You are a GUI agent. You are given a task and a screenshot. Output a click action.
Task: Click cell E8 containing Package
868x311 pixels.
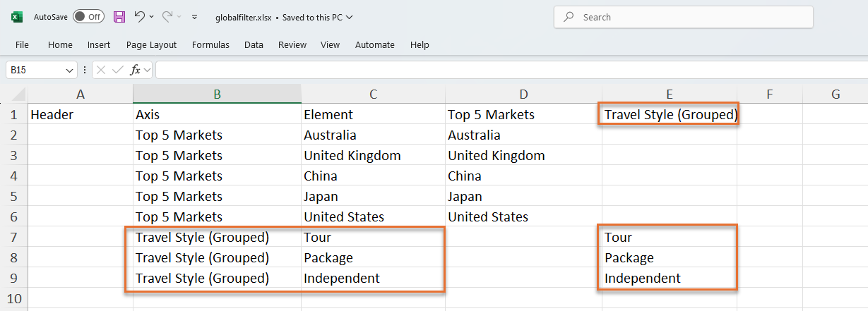669,257
